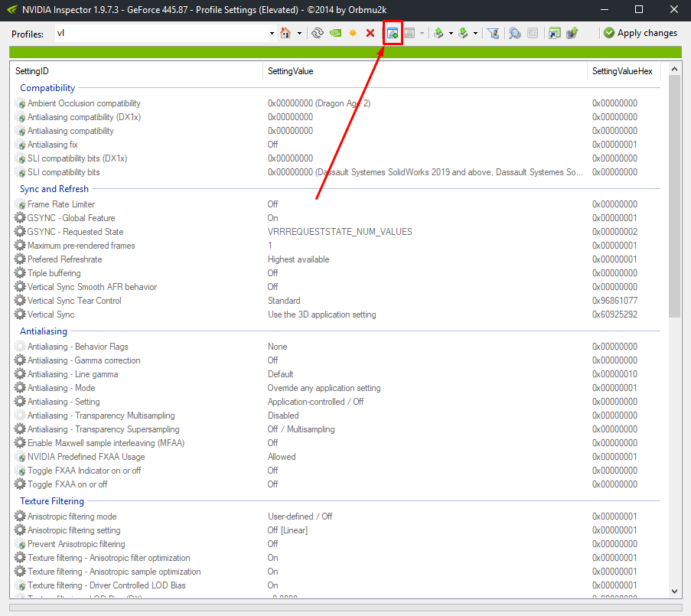
Task: Collapse the Compatibility group header
Action: point(47,88)
